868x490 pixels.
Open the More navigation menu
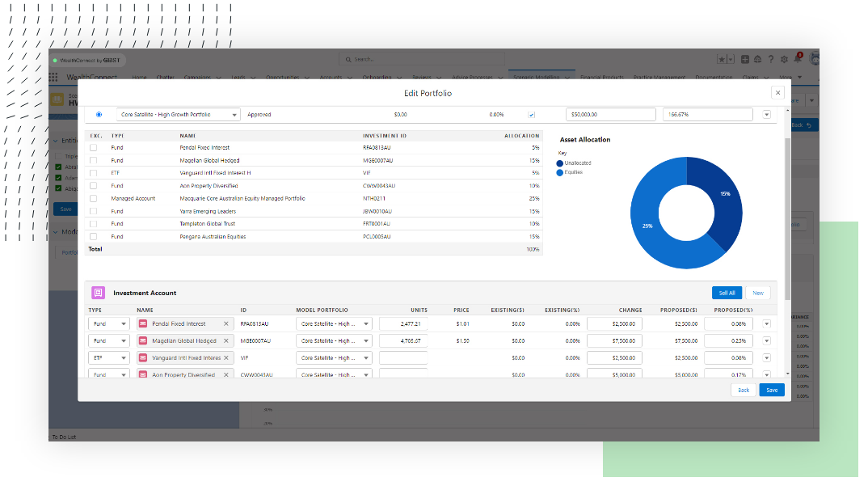790,77
